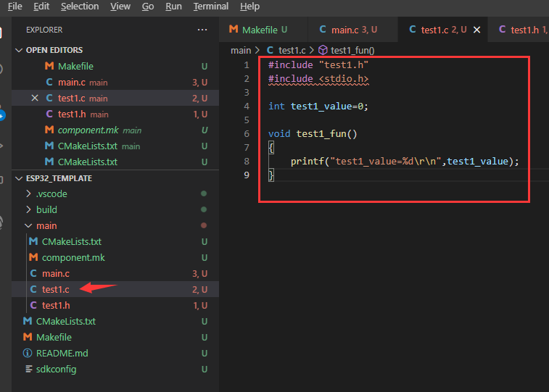Click line number 8 in the gutter

247,161
